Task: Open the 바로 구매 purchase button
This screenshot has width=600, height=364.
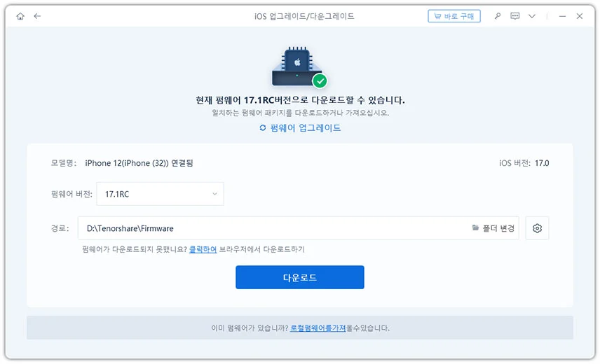Action: [454, 16]
